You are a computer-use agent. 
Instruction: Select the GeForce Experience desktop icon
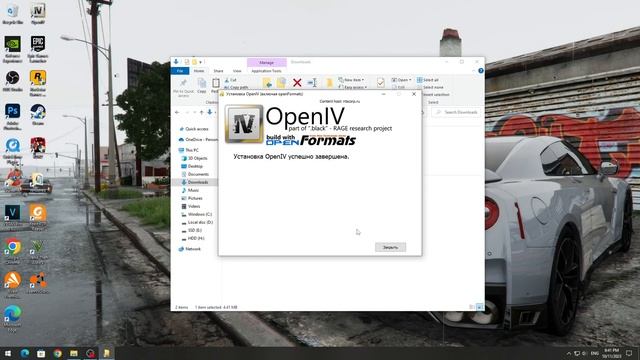[13, 49]
